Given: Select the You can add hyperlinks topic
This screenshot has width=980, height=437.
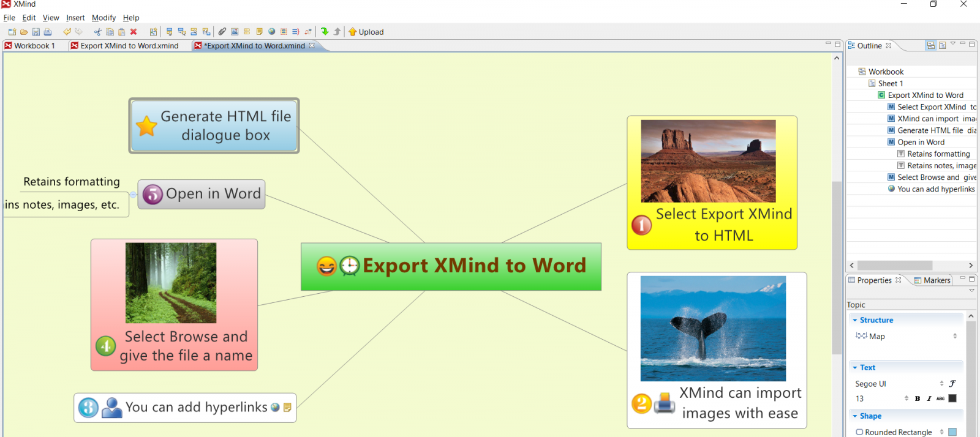Looking at the screenshot, I should (185, 408).
